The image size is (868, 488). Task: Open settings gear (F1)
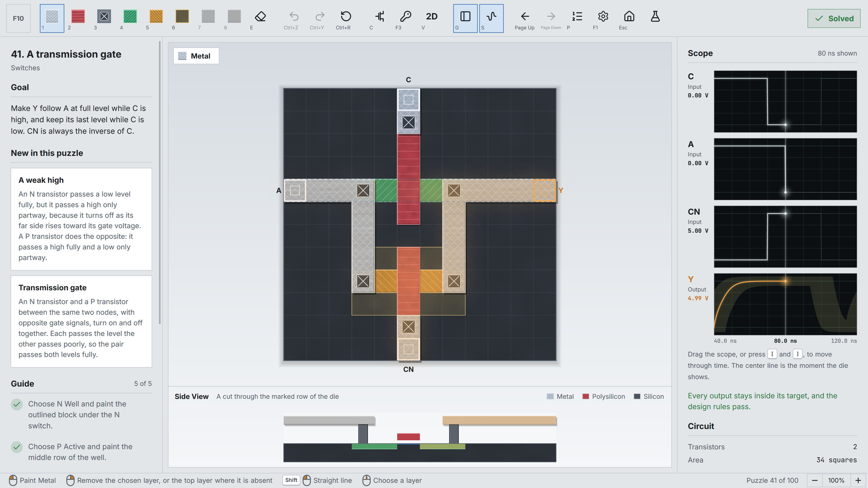point(603,18)
